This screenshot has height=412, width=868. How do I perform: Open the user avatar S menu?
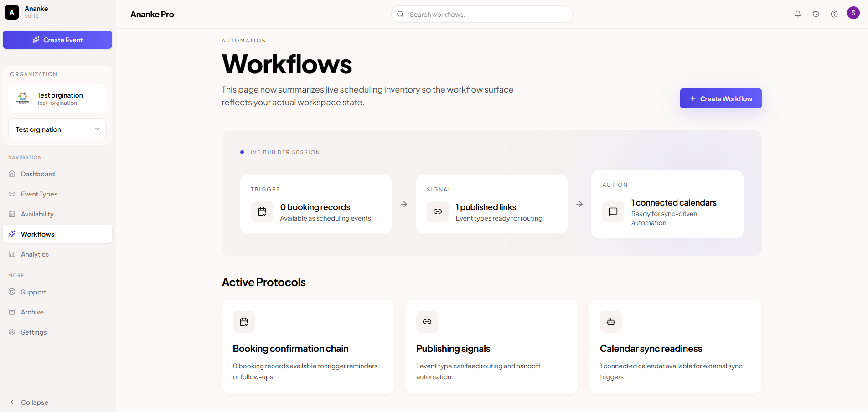[x=853, y=13]
